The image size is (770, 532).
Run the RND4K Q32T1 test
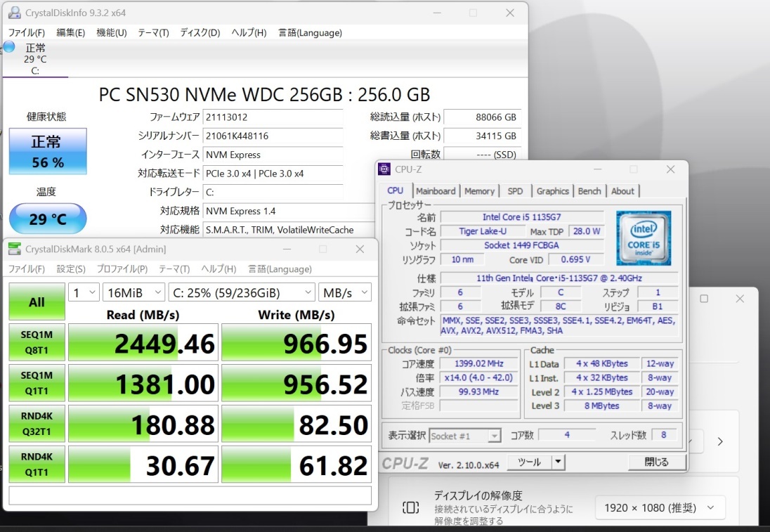click(x=37, y=424)
